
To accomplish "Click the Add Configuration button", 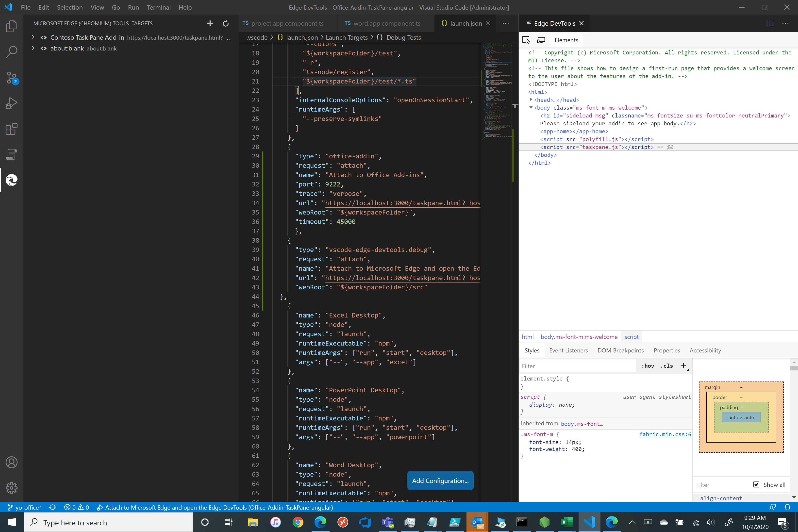I will click(440, 481).
